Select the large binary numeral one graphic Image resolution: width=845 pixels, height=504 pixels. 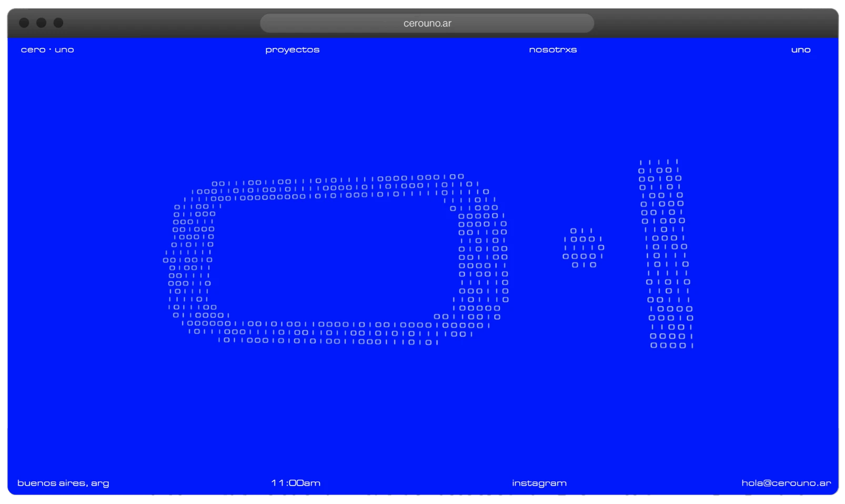coord(666,254)
